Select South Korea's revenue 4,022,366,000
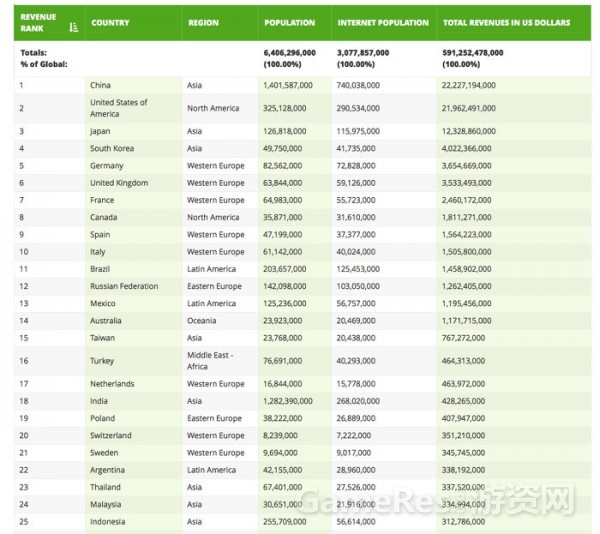The width and height of the screenshot is (600, 534). click(466, 148)
